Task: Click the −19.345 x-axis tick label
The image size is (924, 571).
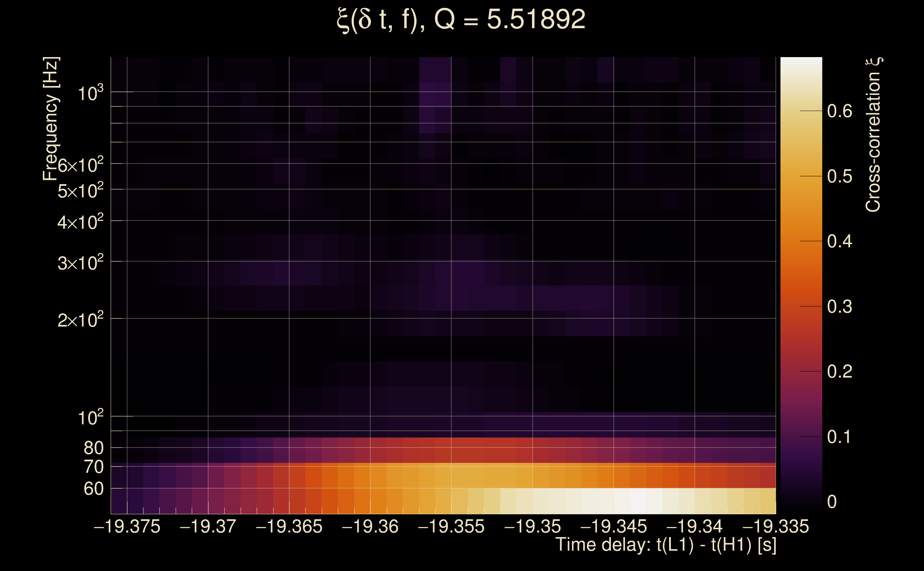Action: coord(613,526)
